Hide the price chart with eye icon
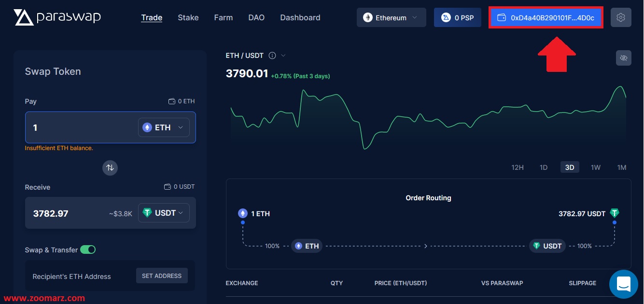Image resolution: width=644 pixels, height=304 pixels. 624,58
